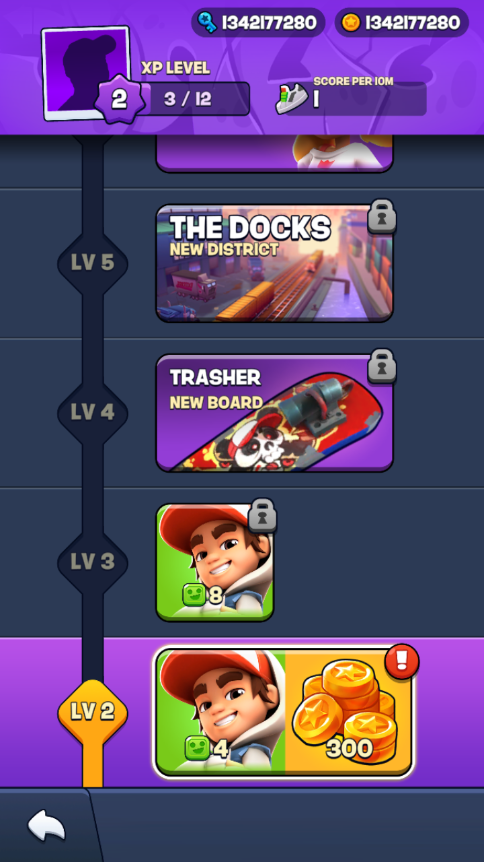Tap the blue key currency icon

coord(207,23)
